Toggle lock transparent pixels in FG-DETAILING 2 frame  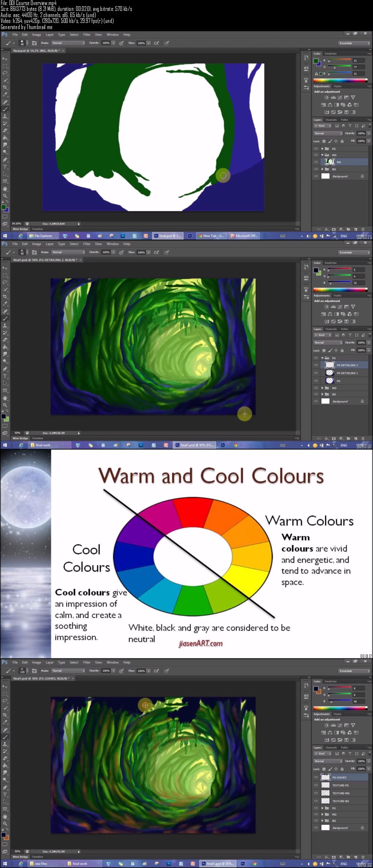pos(324,350)
